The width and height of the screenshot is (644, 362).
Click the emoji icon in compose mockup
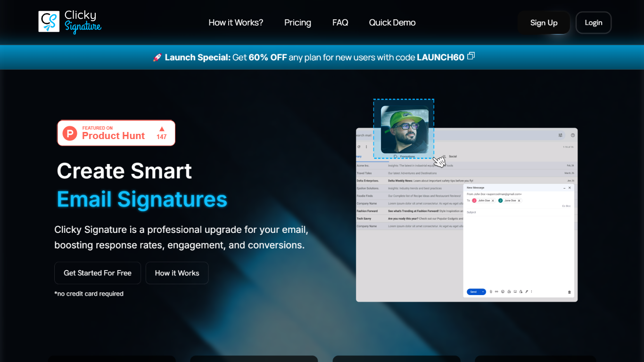pyautogui.click(x=503, y=291)
